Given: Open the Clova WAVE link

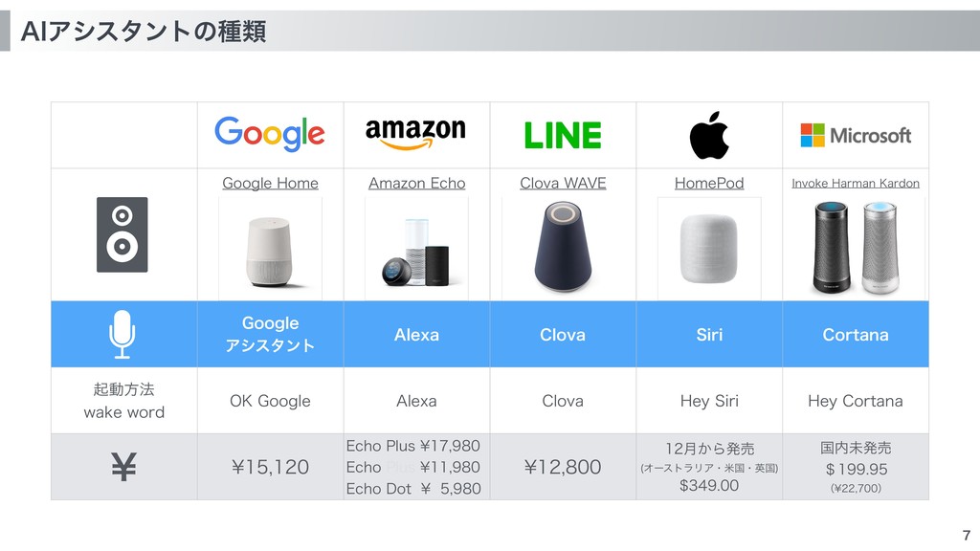Looking at the screenshot, I should coord(563,183).
